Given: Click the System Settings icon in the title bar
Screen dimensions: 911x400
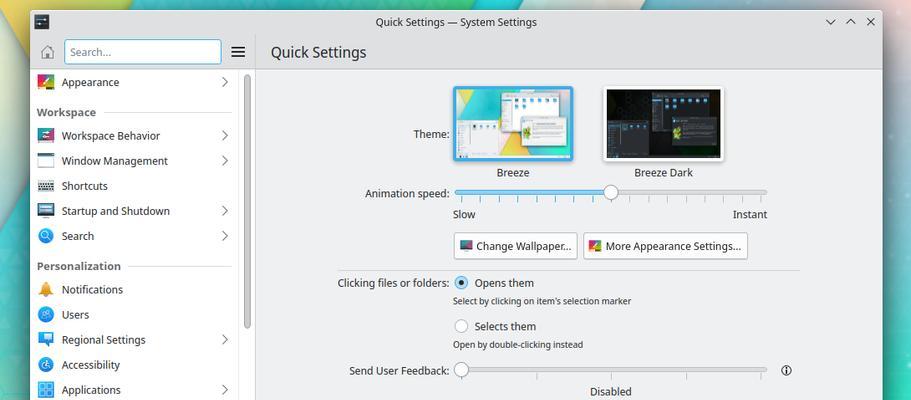Looking at the screenshot, I should (x=42, y=22).
